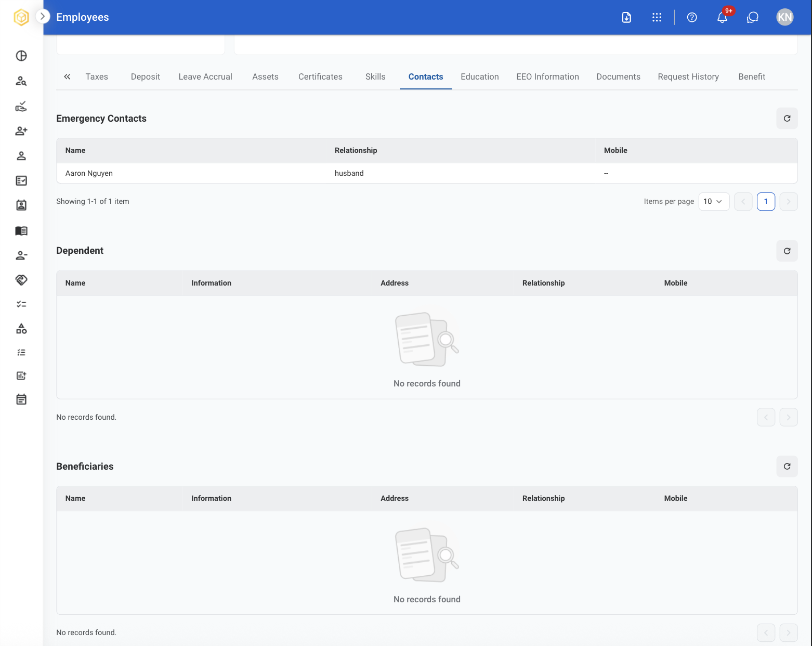
Task: Open the person search sidebar icon
Action: tap(21, 81)
